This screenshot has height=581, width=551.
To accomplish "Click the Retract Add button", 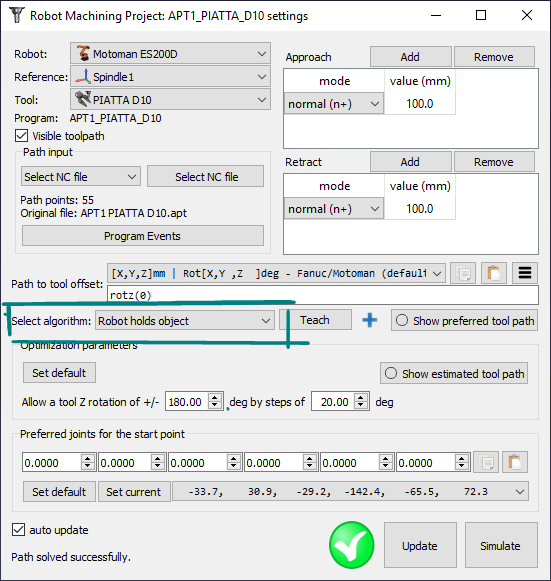I will (411, 162).
